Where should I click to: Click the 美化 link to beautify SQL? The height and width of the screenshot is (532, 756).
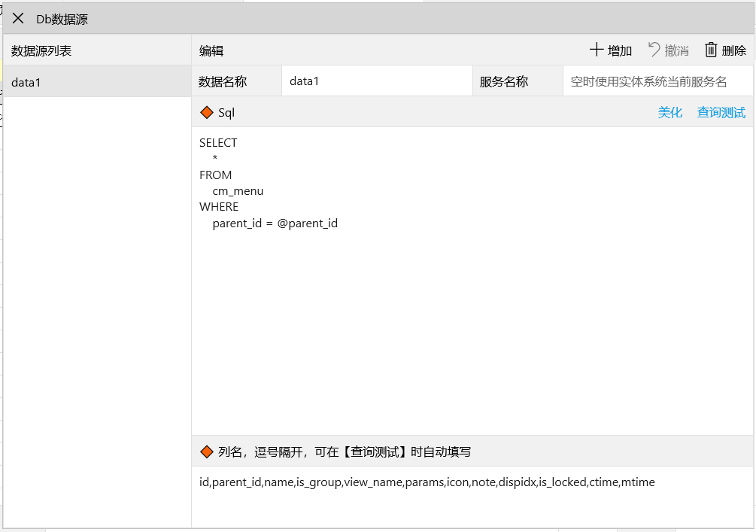click(669, 112)
